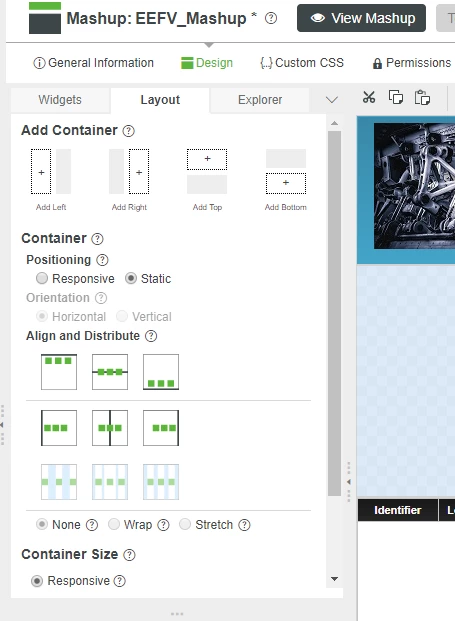Open help for Wrap option
Viewport: 455px width, 621px height.
click(163, 525)
